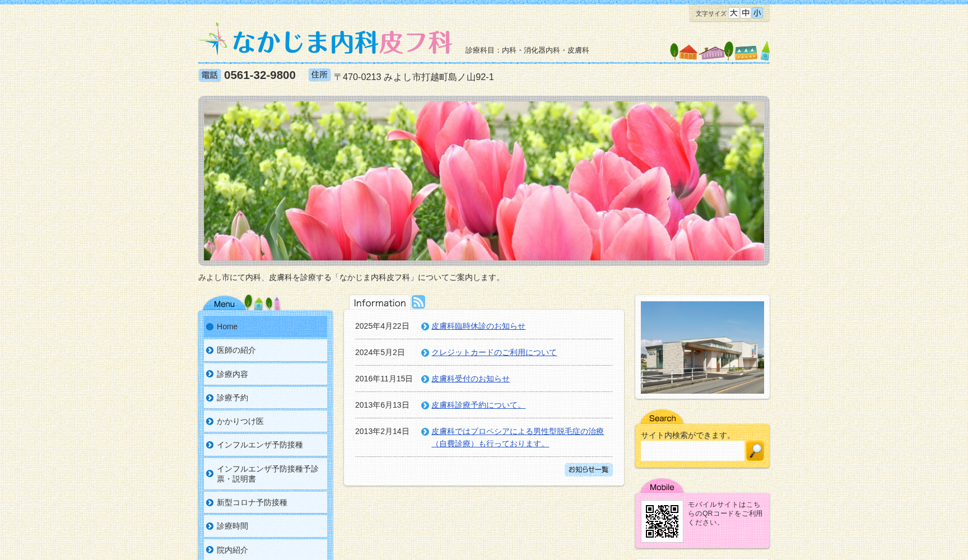Click the date 2013年2月14日

click(x=382, y=431)
